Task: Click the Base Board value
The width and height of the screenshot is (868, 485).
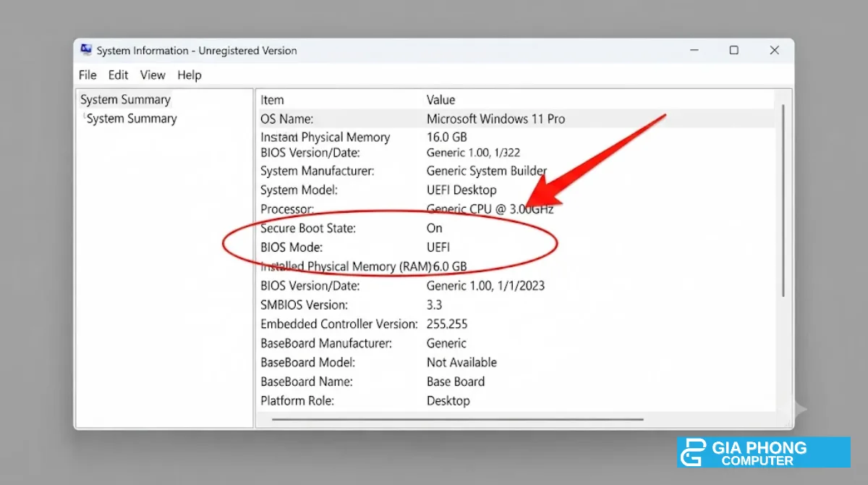Action: pos(456,381)
